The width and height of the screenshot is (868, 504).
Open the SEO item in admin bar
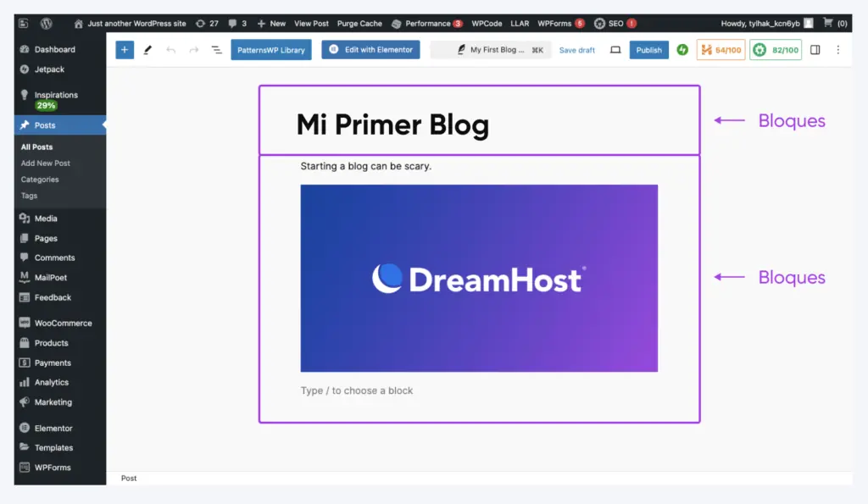pos(615,23)
